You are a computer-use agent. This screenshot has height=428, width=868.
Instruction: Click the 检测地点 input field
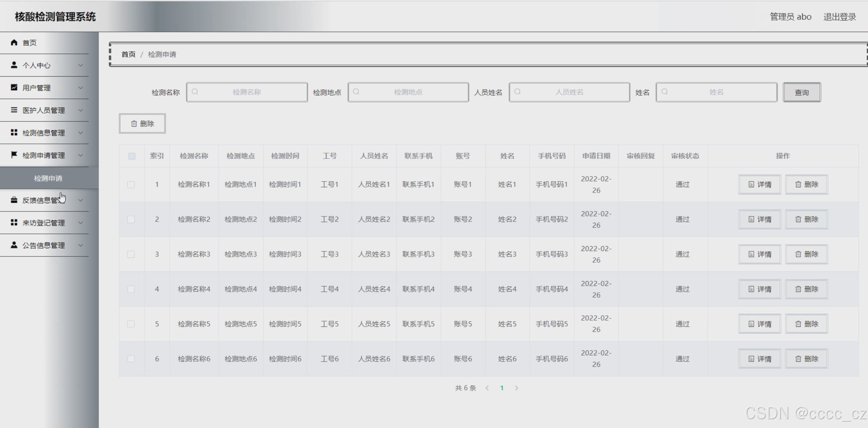(x=408, y=92)
